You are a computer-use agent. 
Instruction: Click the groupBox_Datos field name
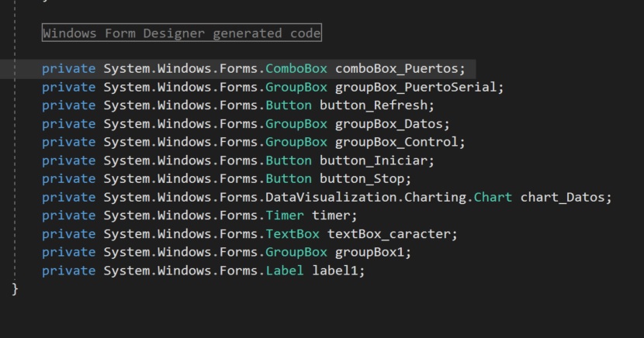[391, 124]
